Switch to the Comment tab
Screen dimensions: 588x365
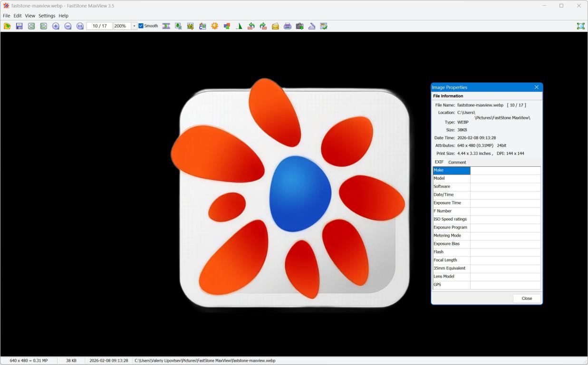point(457,163)
